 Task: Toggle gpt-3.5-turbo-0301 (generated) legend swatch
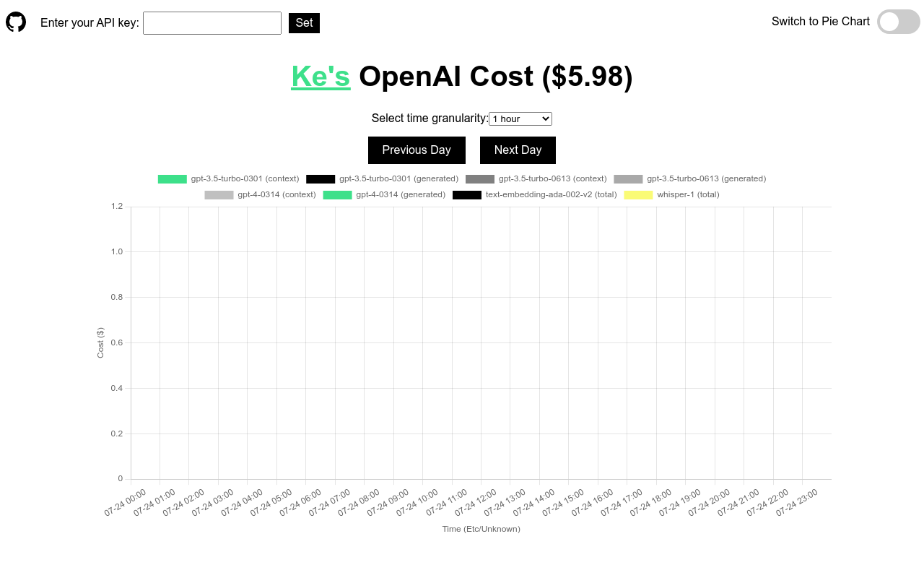321,178
